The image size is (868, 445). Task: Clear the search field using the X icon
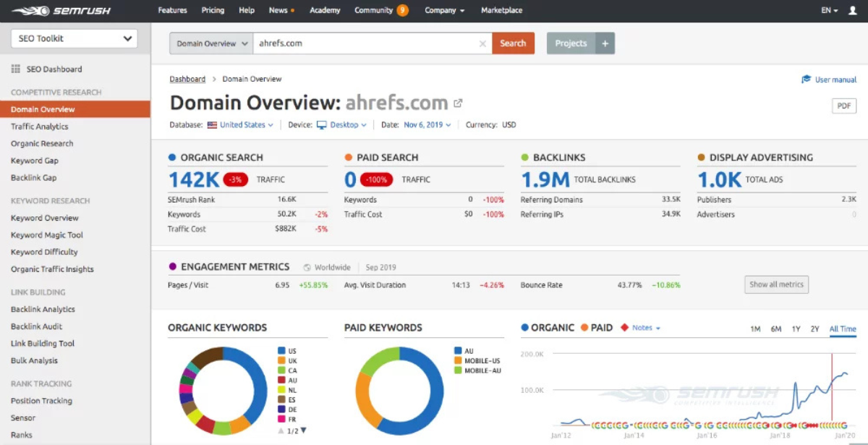coord(481,43)
